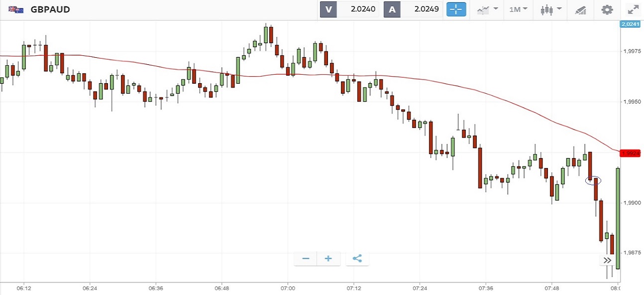Toggle the blue crosshair tool
Viewport: 644px width, 295px height.
(456, 9)
